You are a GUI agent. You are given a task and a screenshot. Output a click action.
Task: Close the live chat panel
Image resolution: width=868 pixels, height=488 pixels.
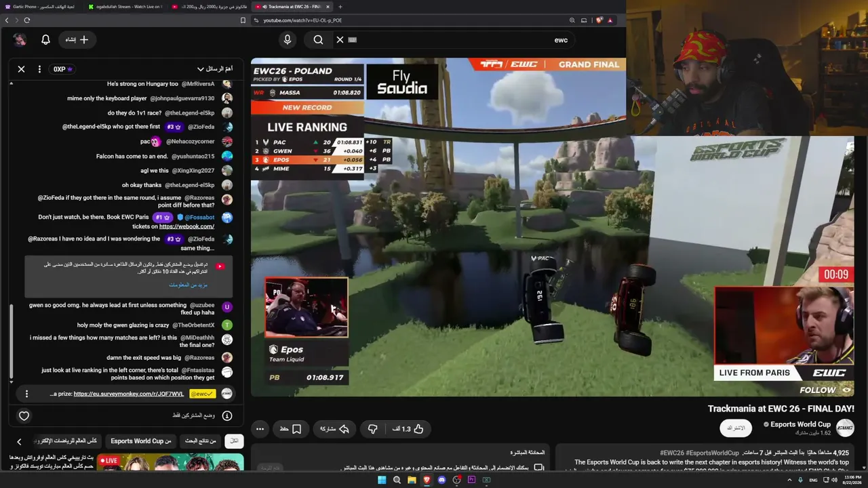tap(21, 69)
